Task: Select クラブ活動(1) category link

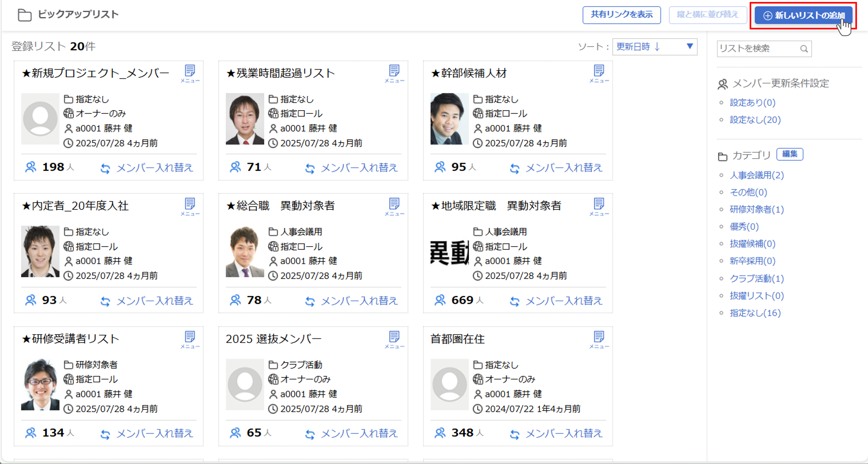Action: [x=757, y=278]
